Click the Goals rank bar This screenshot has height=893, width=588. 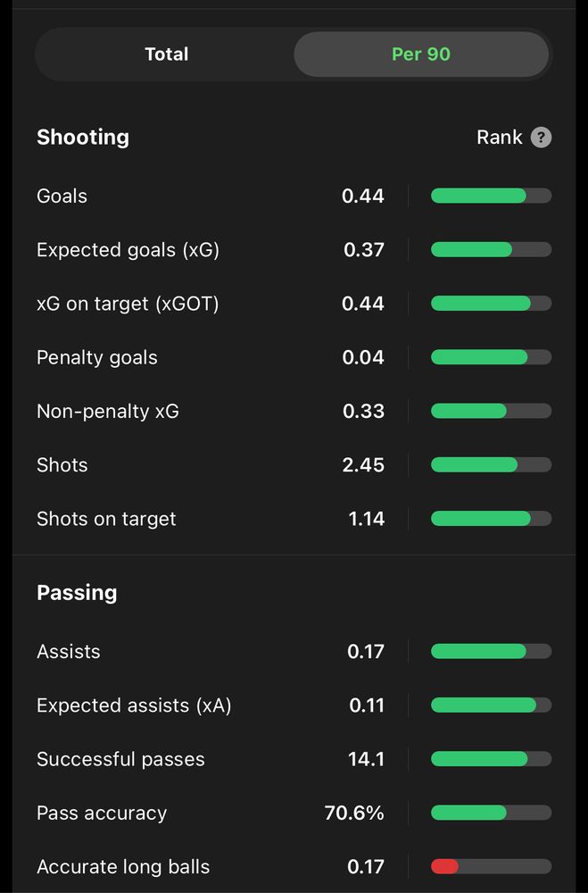point(491,196)
